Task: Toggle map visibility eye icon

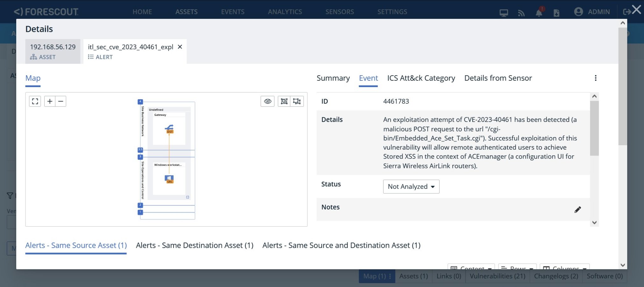Action: click(x=268, y=101)
